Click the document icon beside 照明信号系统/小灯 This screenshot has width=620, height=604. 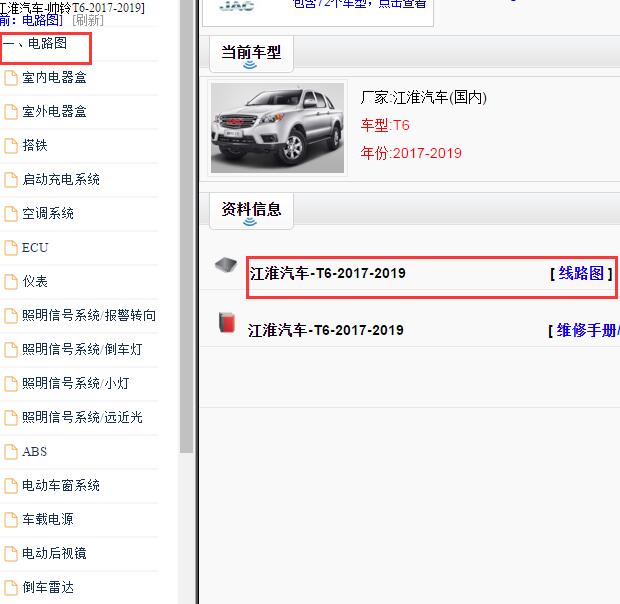(x=11, y=384)
